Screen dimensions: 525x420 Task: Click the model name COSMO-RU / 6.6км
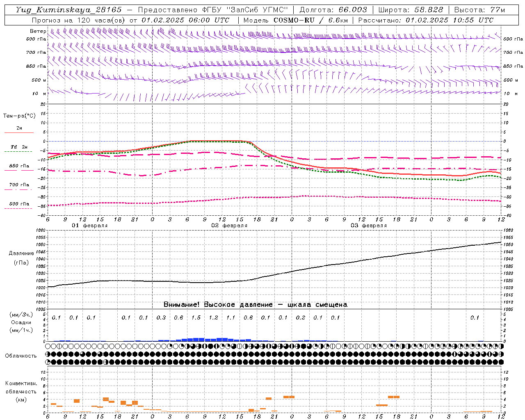point(310,20)
